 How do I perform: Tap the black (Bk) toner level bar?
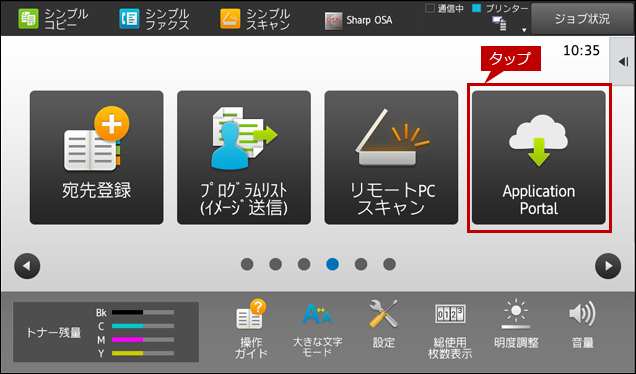point(143,312)
